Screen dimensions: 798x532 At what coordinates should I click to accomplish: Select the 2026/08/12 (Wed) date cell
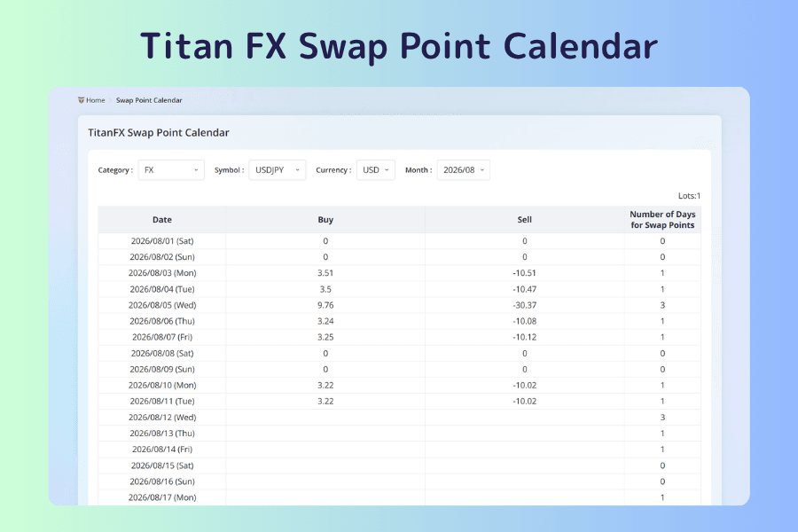click(162, 418)
